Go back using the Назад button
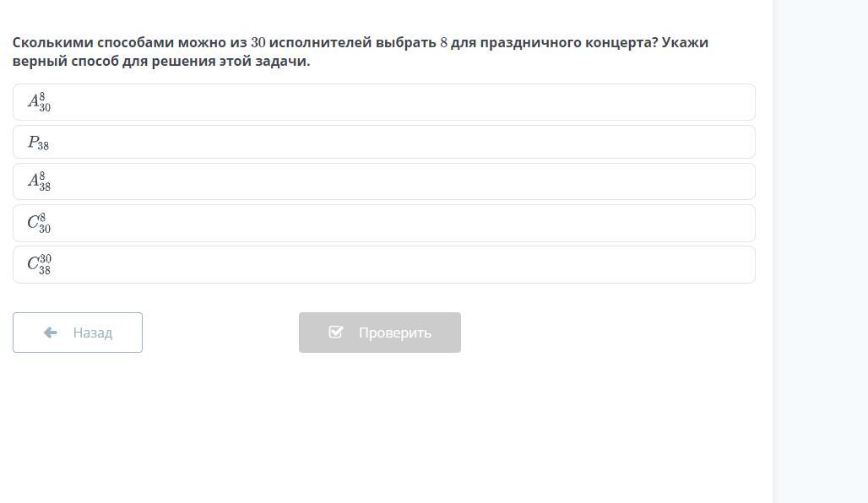 point(78,333)
